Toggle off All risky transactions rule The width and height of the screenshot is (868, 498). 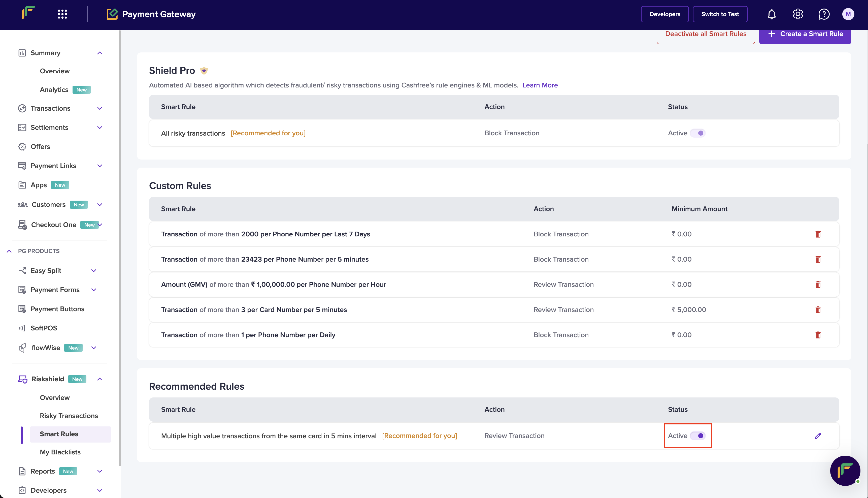(697, 133)
